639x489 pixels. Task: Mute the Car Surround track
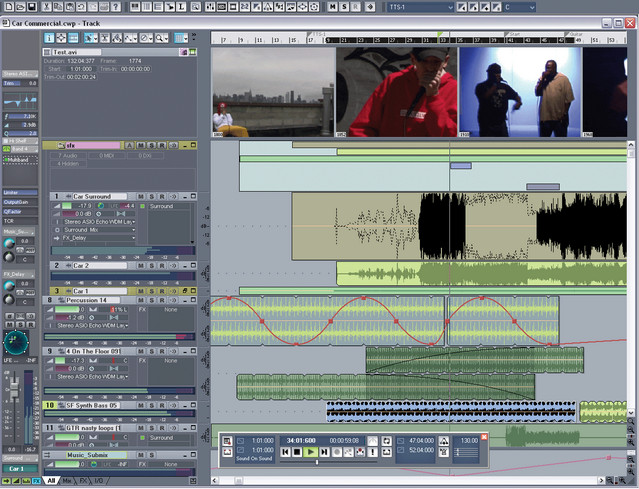point(141,196)
